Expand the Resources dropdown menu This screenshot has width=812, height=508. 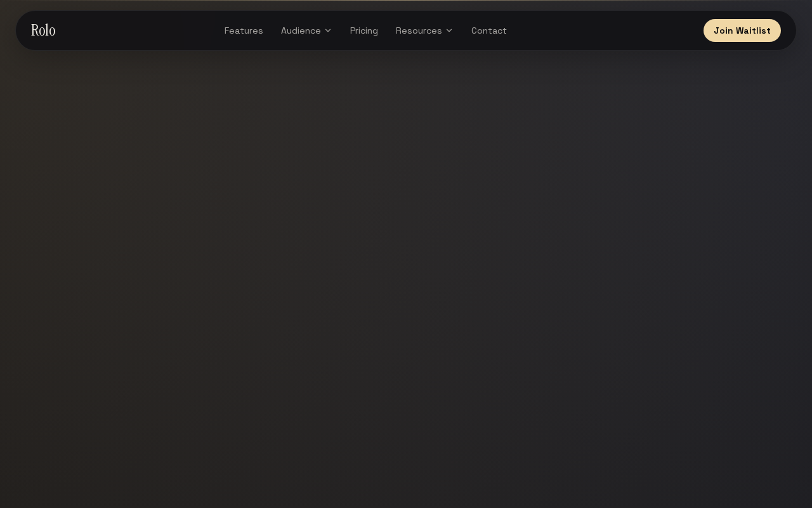(x=424, y=30)
